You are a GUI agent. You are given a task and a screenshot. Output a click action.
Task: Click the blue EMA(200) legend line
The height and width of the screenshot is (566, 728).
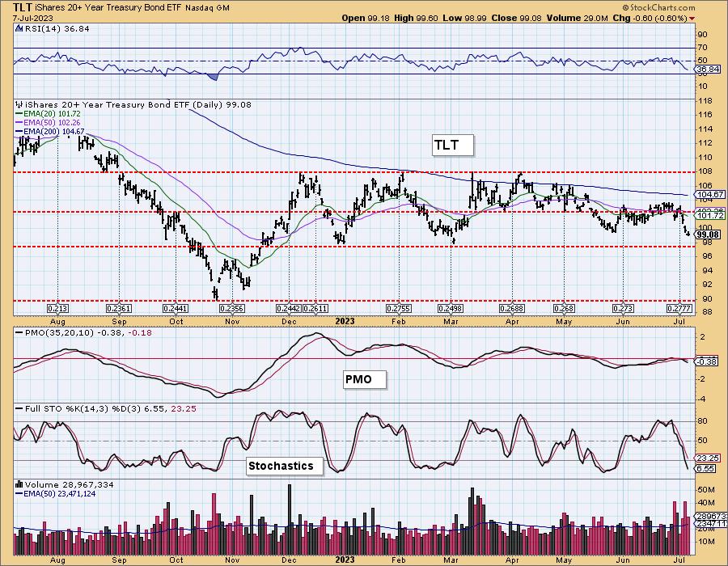coord(19,132)
